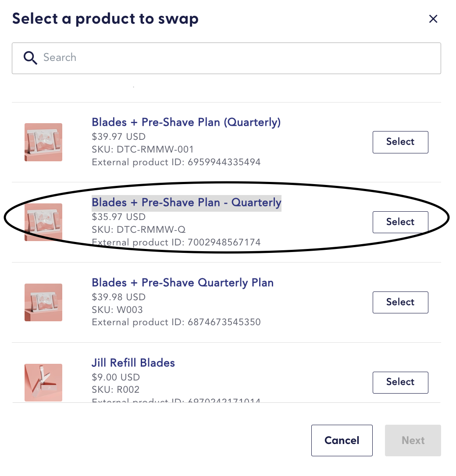Image resolution: width=456 pixels, height=476 pixels.
Task: Click External product ID 6874673545350 text
Action: pyautogui.click(x=176, y=322)
